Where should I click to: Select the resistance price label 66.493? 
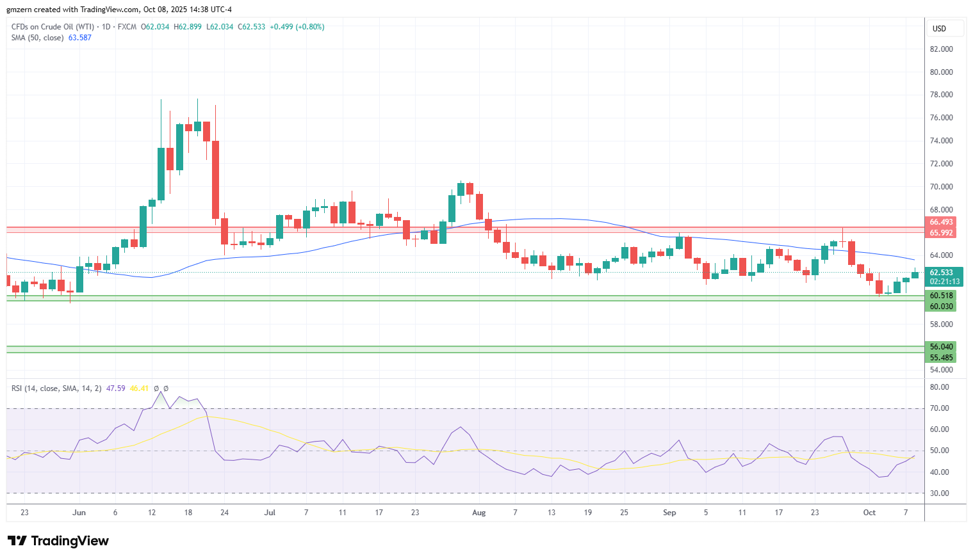coord(941,223)
